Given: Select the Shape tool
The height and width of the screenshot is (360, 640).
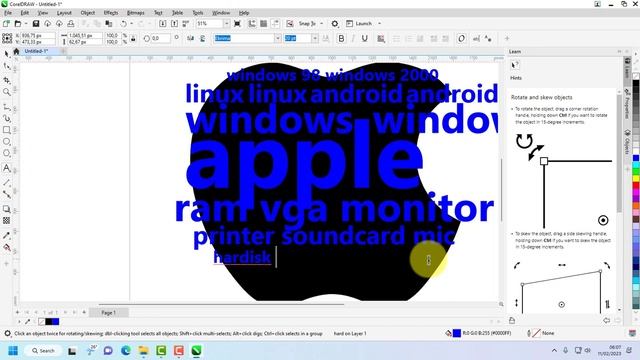Looking at the screenshot, I should point(7,67).
